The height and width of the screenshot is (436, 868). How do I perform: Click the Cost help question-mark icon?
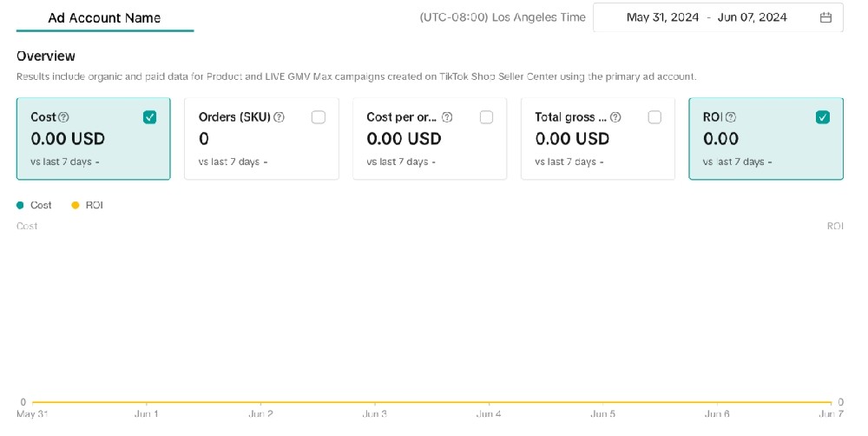(x=63, y=117)
